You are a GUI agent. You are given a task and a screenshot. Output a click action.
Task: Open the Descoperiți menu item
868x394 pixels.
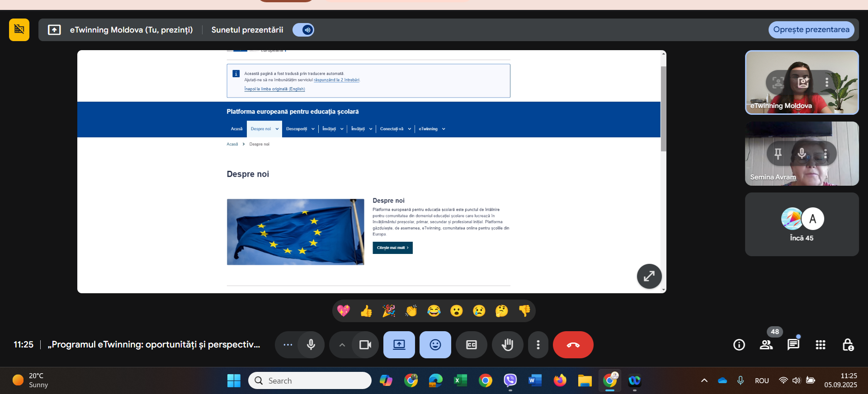tap(297, 129)
